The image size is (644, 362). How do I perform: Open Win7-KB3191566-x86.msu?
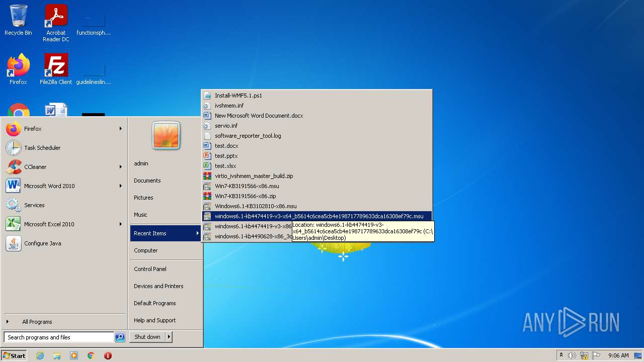[316, 186]
